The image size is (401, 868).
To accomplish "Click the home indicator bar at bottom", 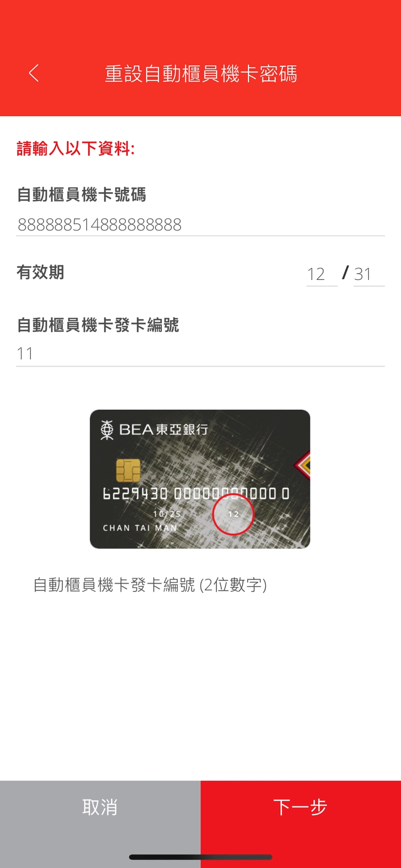I will pos(200,857).
